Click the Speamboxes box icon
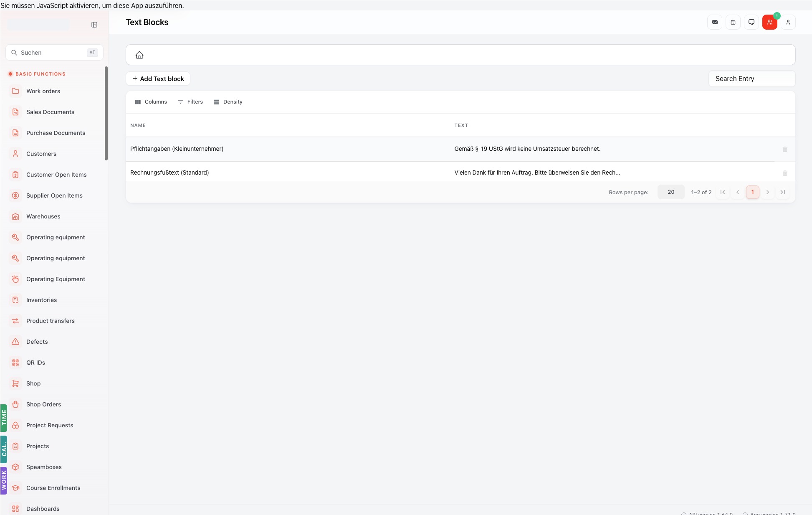This screenshot has width=812, height=515. click(15, 467)
